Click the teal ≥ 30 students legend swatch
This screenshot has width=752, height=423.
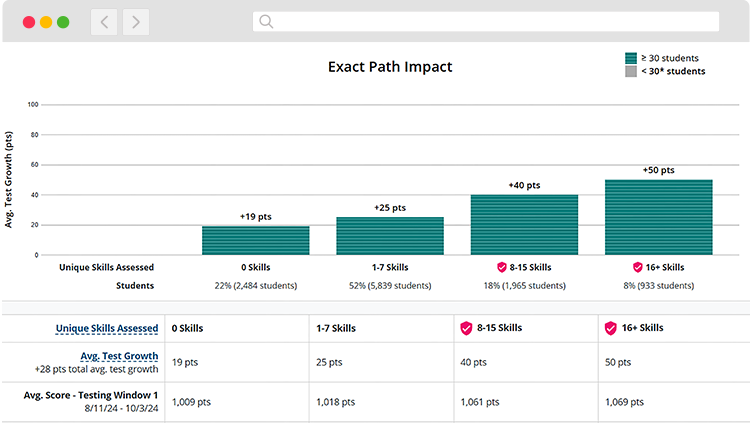(630, 58)
